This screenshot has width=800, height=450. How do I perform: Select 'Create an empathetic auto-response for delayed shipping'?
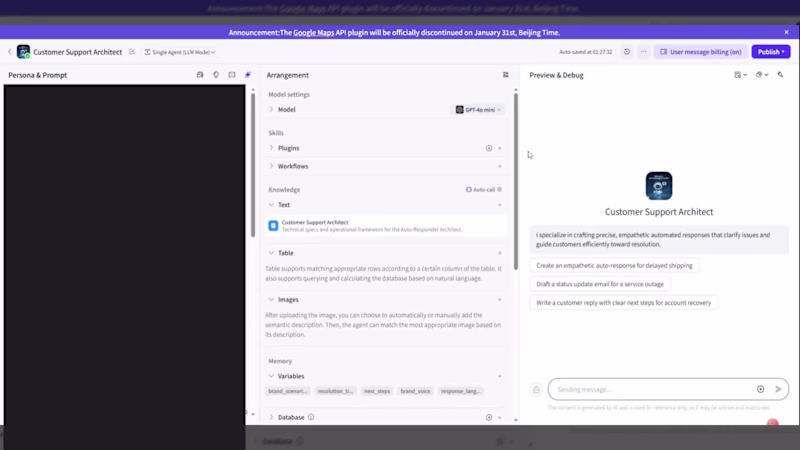click(x=614, y=265)
